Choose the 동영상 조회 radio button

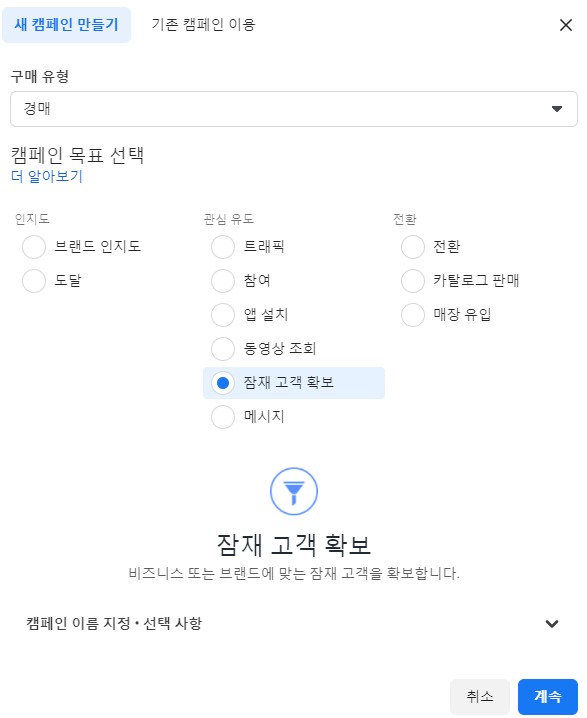[x=223, y=348]
